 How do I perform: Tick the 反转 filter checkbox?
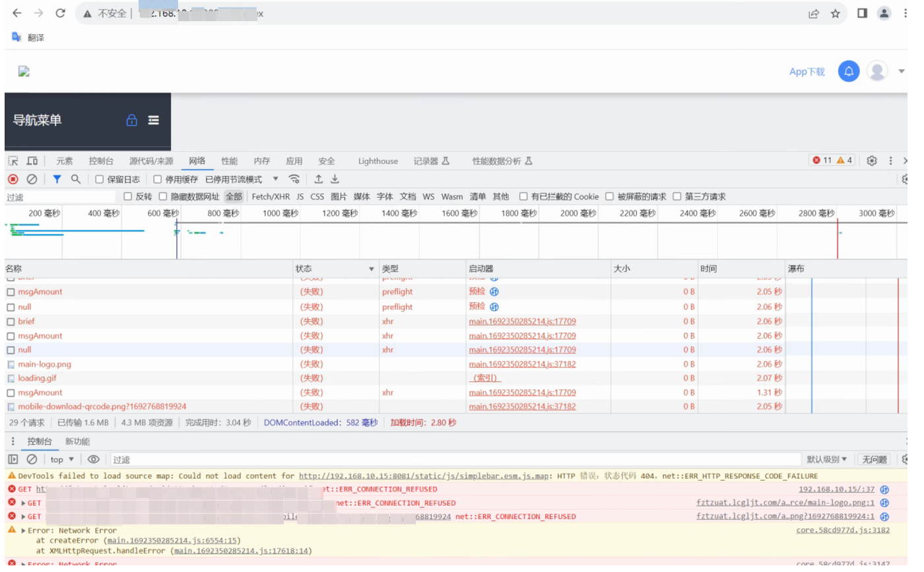point(128,196)
